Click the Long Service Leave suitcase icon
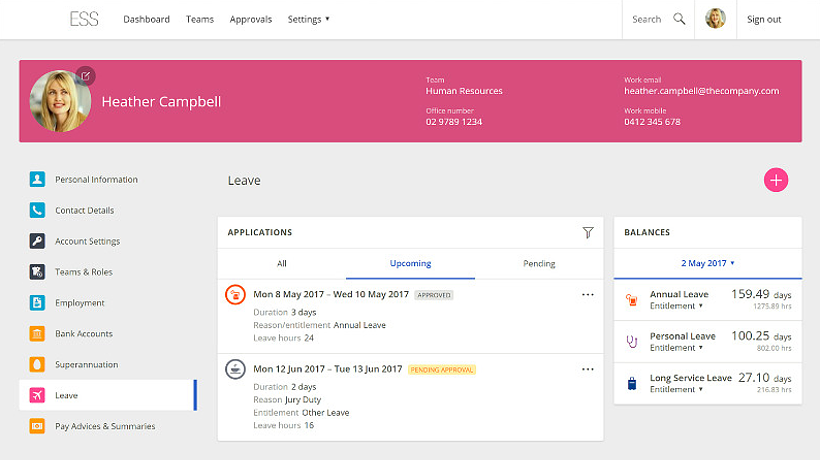Viewport: 820px width, 460px height. pyautogui.click(x=632, y=384)
